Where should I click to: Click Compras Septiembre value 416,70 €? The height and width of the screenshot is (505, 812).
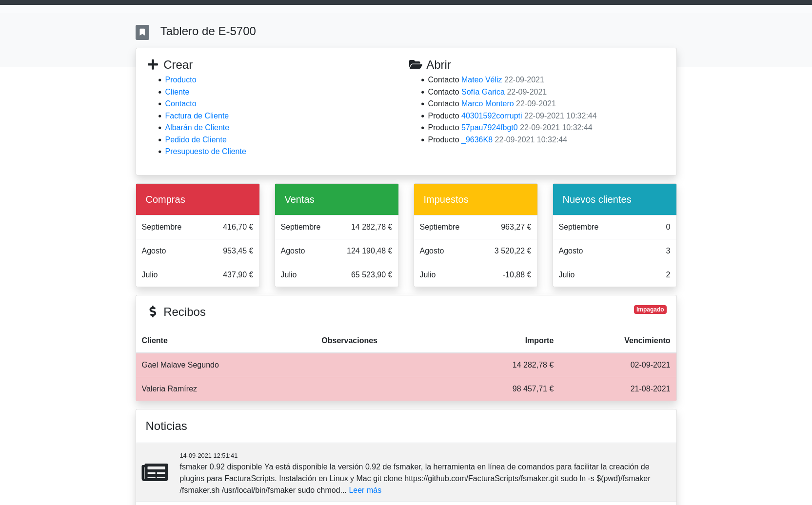click(238, 227)
